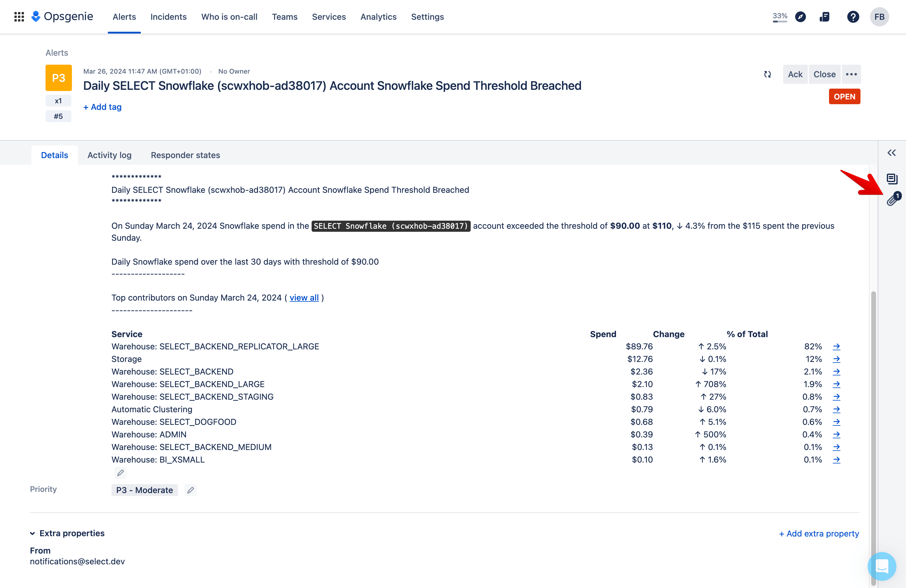Open arrow link for SELECT_BACKEND_STAGING row
906x588 pixels.
point(836,397)
